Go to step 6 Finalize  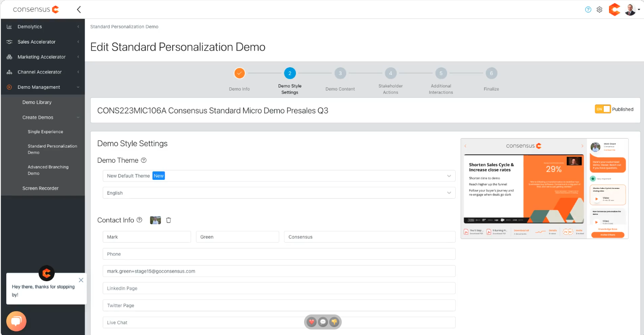[492, 73]
